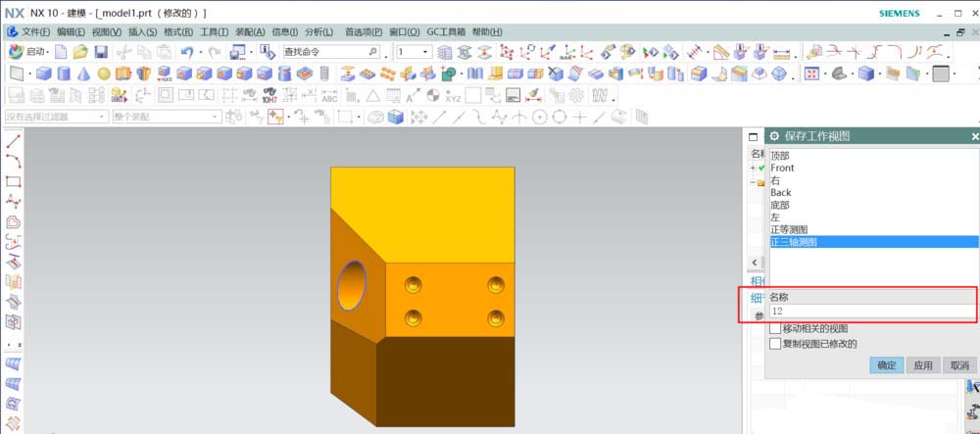Undo the last action
This screenshot has height=434, width=980.
click(x=186, y=52)
